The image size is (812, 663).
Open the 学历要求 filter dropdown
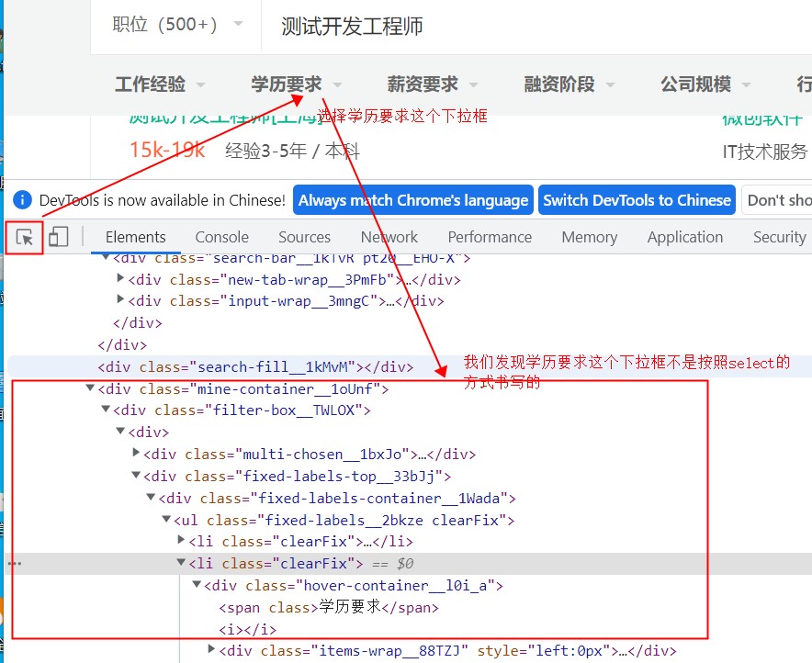296,84
